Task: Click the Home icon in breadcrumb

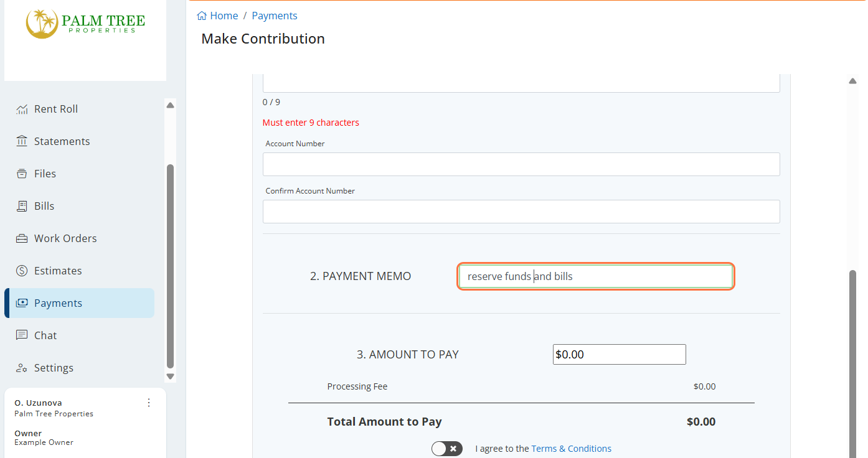Action: coord(202,16)
